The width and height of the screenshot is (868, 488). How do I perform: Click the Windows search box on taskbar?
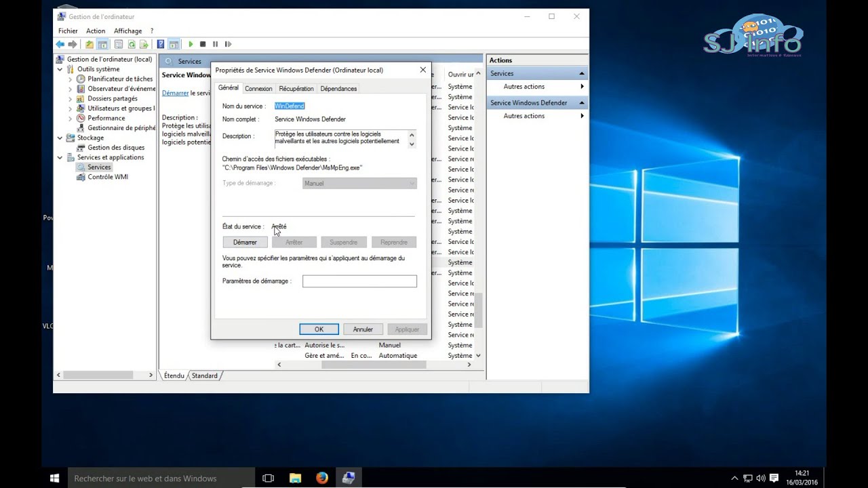[x=161, y=479]
